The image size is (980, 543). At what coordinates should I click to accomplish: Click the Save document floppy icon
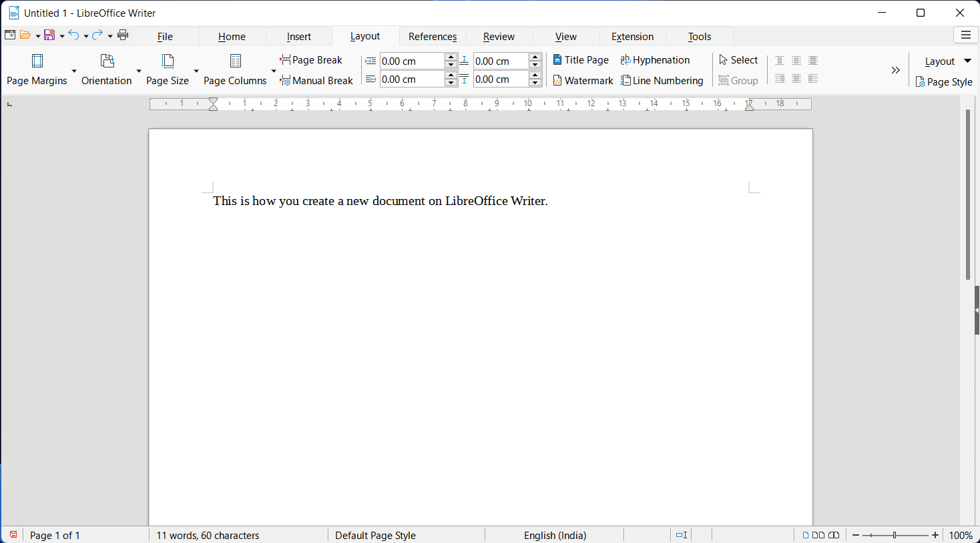pos(49,35)
